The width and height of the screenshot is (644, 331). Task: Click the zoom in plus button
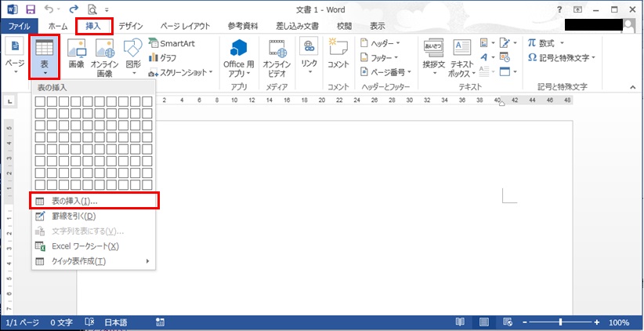(x=597, y=322)
